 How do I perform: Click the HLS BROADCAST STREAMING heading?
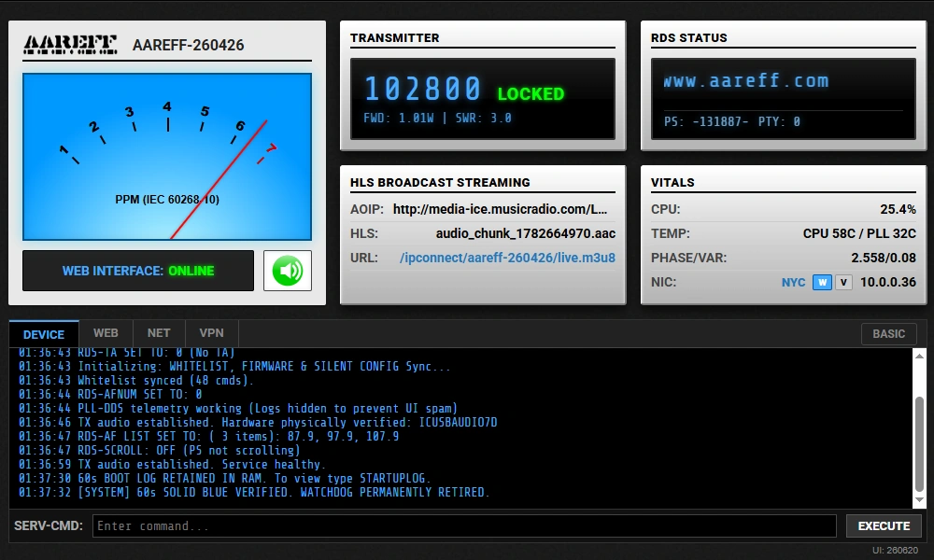tap(440, 182)
